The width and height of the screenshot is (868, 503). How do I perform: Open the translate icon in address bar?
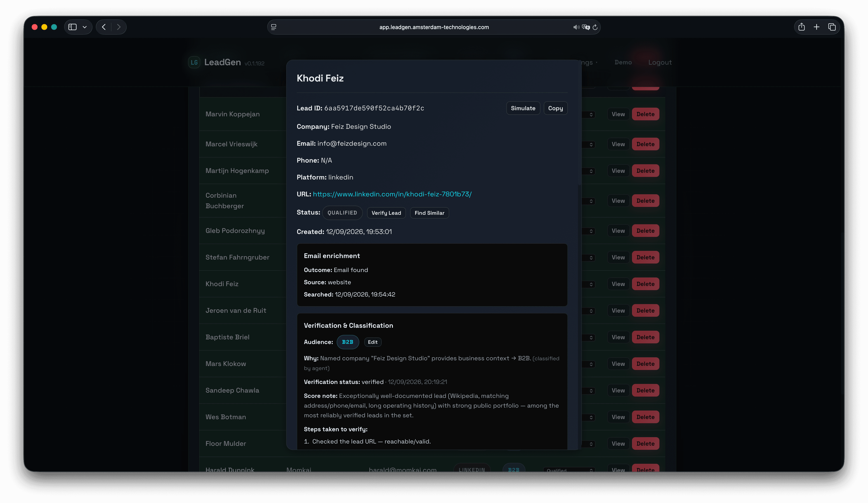coord(585,27)
